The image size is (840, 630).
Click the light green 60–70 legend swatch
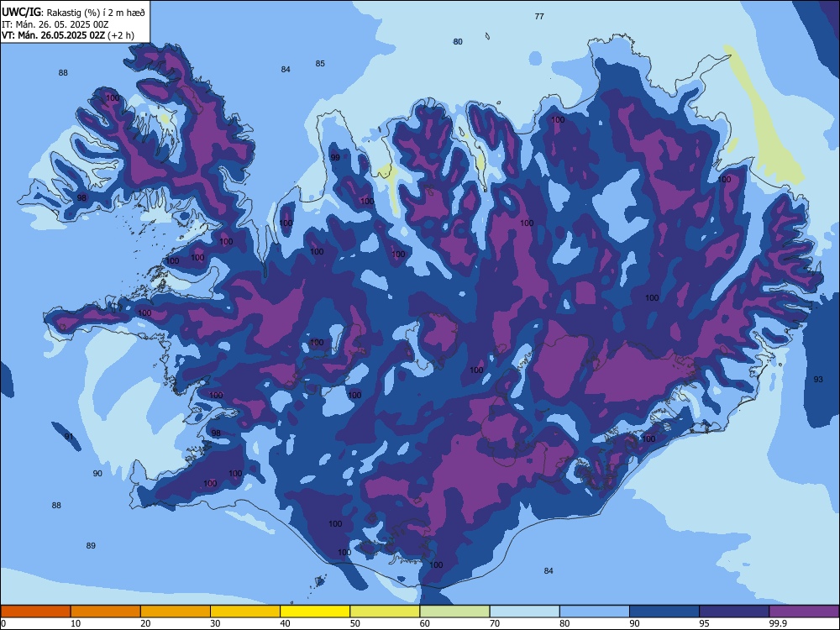pos(454,612)
